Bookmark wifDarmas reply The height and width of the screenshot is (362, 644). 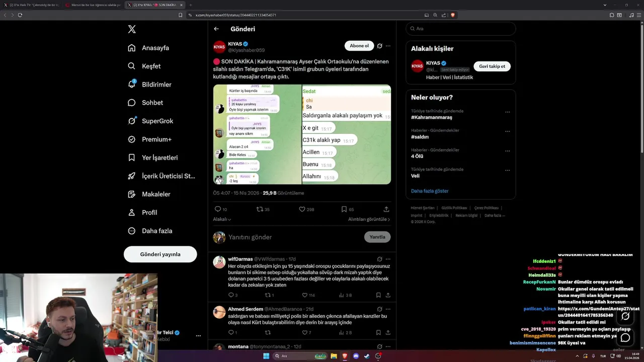coord(378,295)
